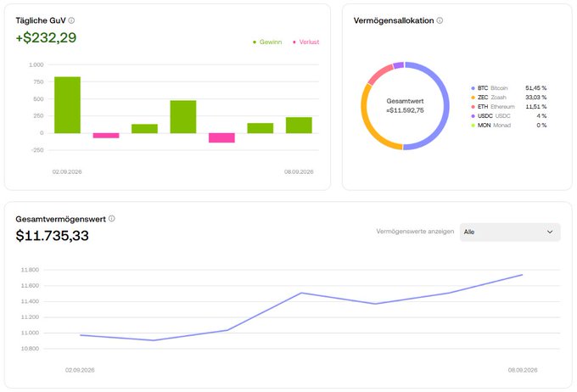The image size is (577, 392).
Task: Select the BTC Bitcoin legend row
Action: 509,88
